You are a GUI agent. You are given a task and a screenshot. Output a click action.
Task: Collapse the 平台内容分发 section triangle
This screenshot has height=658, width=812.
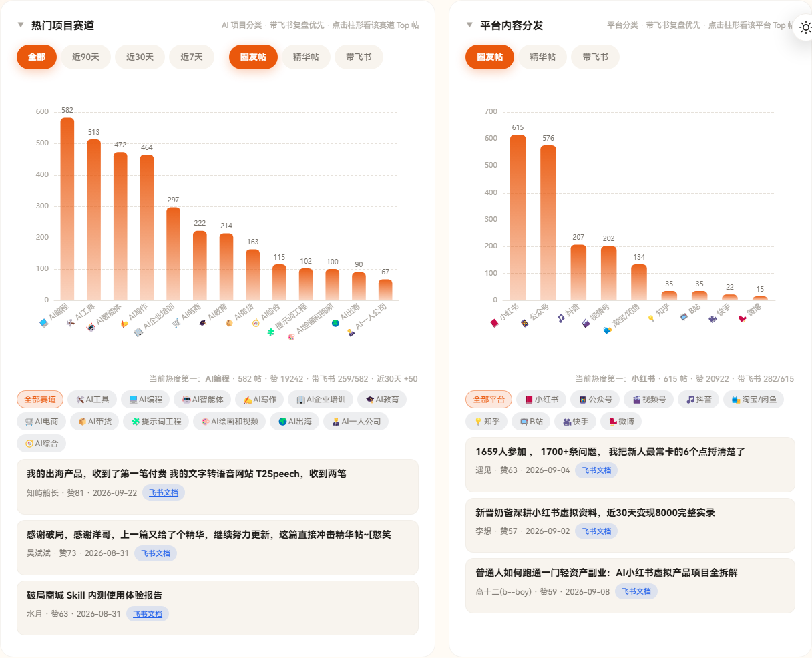tap(469, 25)
